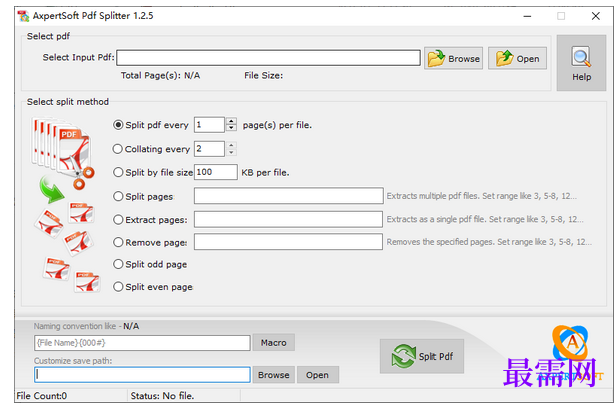Select the 'Extract pages' radio option
This screenshot has height=404, width=615.
(118, 220)
